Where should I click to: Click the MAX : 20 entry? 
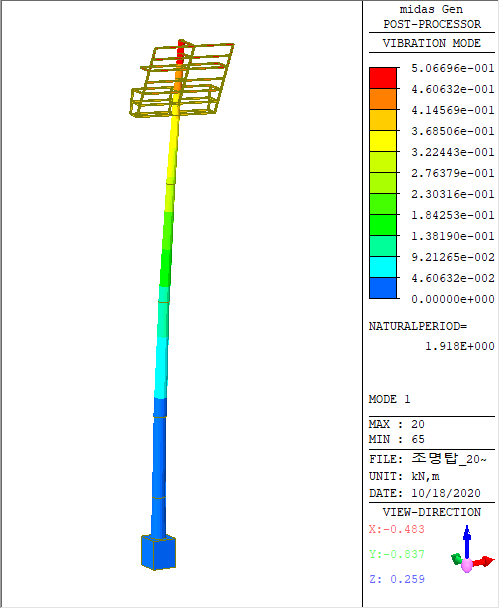point(397,424)
